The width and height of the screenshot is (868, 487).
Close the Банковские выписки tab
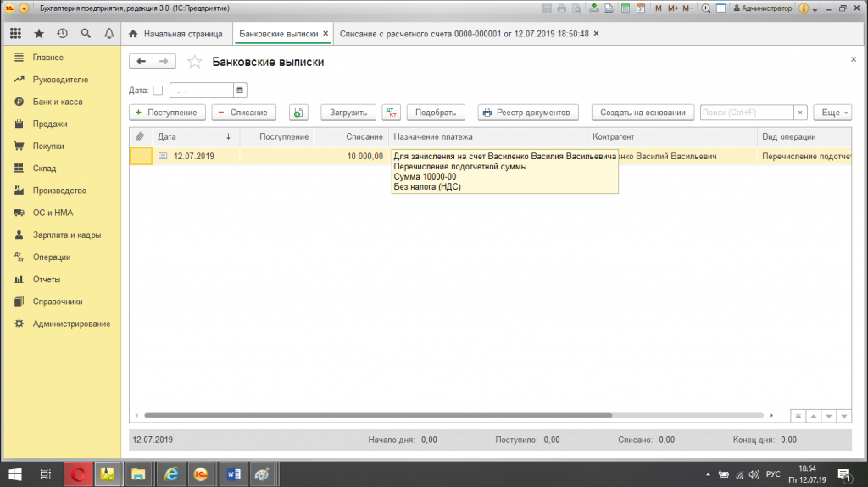(x=325, y=33)
